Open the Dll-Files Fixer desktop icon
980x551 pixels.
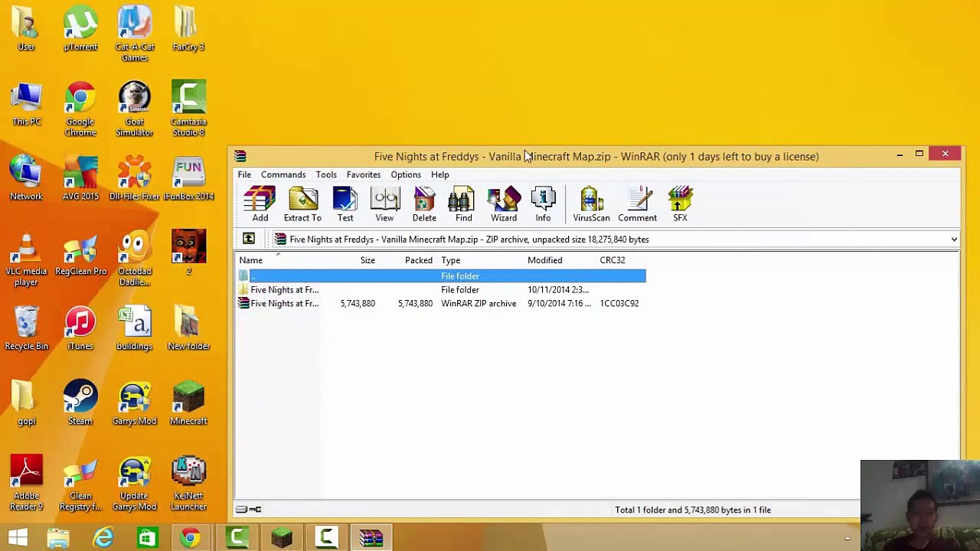pyautogui.click(x=135, y=178)
